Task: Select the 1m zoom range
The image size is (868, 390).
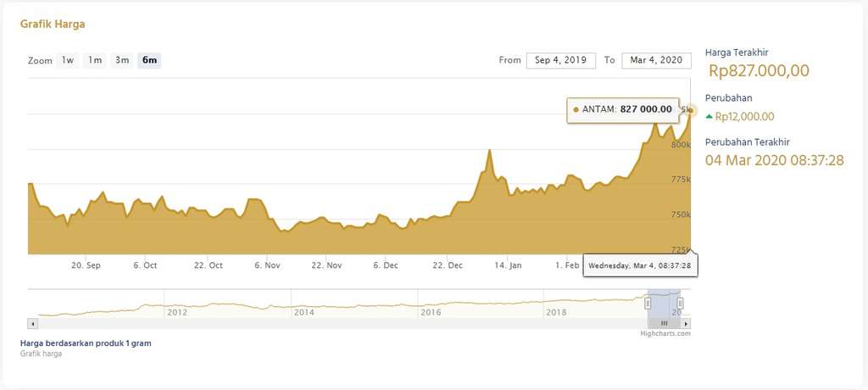Action: [x=95, y=60]
